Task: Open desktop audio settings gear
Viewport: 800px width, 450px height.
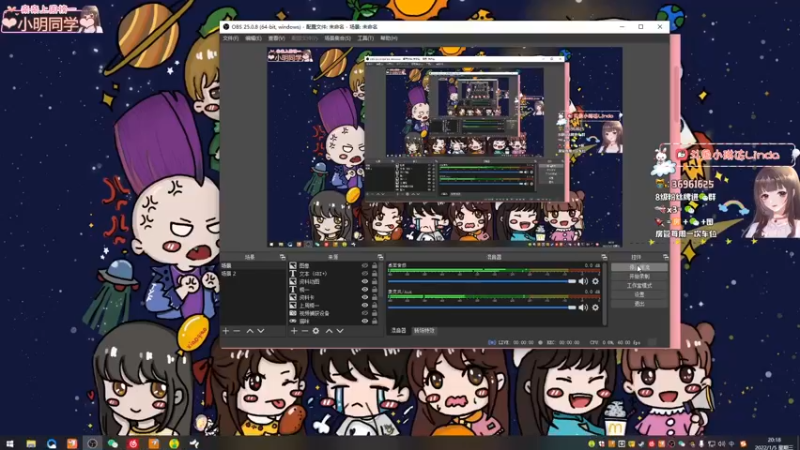Action: click(595, 281)
